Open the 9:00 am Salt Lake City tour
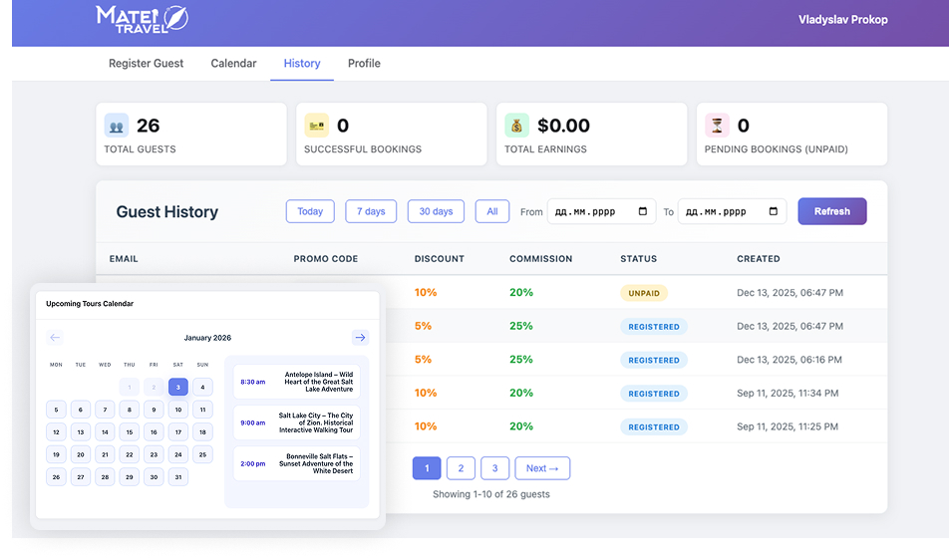 point(297,422)
